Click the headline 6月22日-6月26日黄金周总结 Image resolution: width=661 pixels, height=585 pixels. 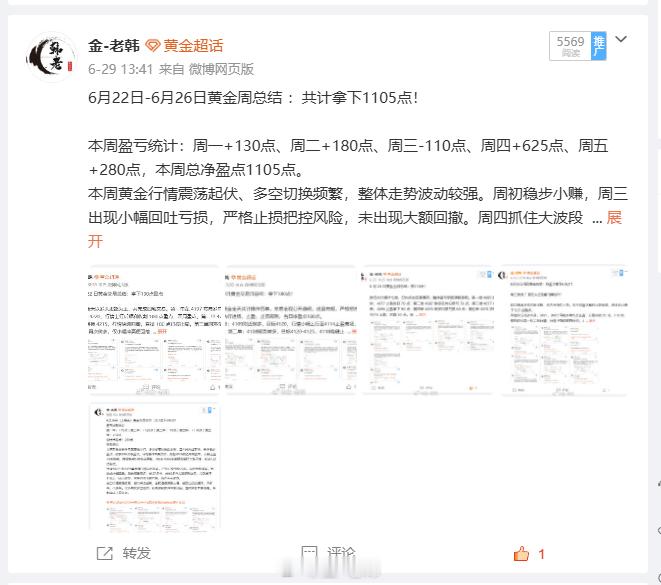pos(185,98)
